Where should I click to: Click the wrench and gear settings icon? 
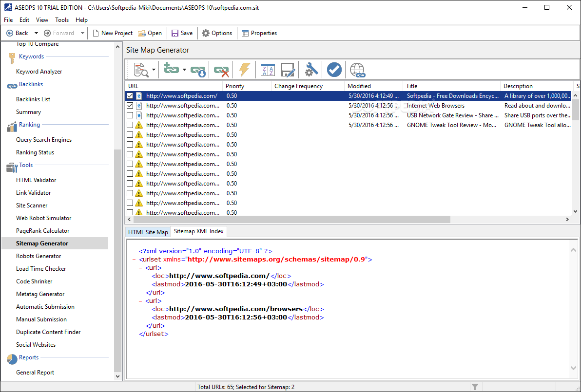[x=311, y=70]
